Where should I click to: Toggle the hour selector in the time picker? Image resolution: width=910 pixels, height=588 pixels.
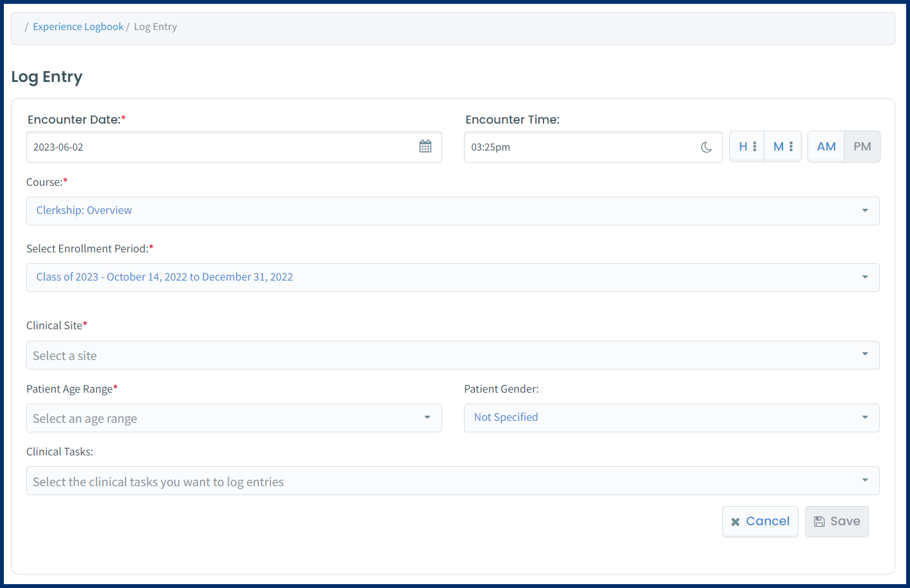[747, 146]
